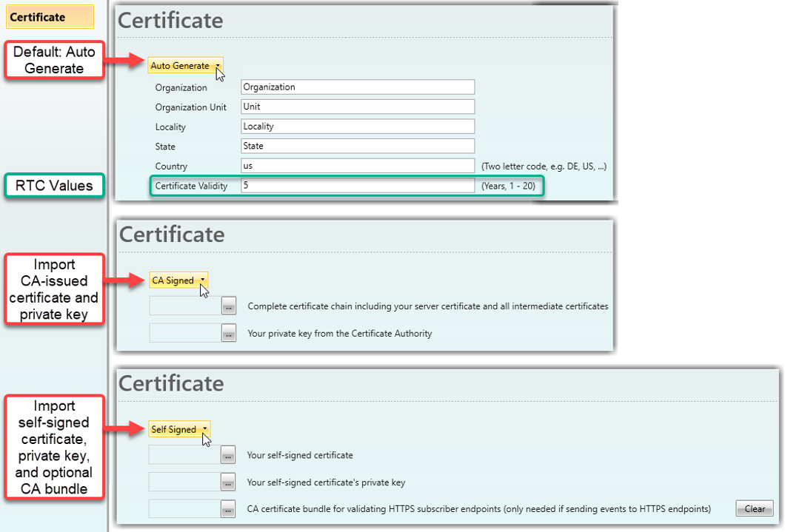Browse for complete certificate chain file
This screenshot has width=785, height=532.
(229, 306)
